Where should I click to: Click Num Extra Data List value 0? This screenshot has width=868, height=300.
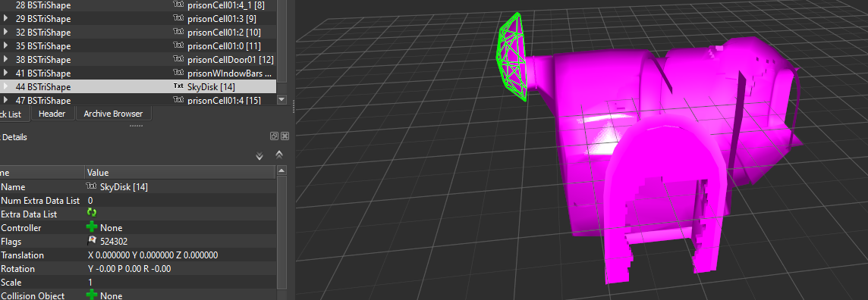(90, 201)
